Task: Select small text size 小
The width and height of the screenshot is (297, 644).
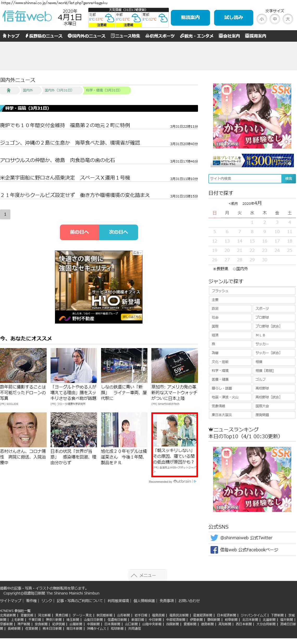Action: 262,19
